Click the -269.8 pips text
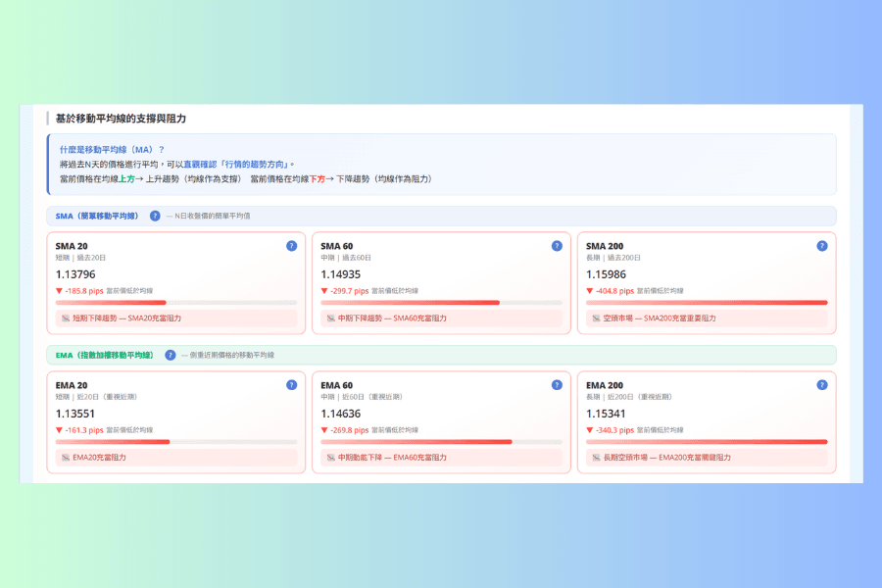Viewport: 882px width, 588px height. [350, 430]
